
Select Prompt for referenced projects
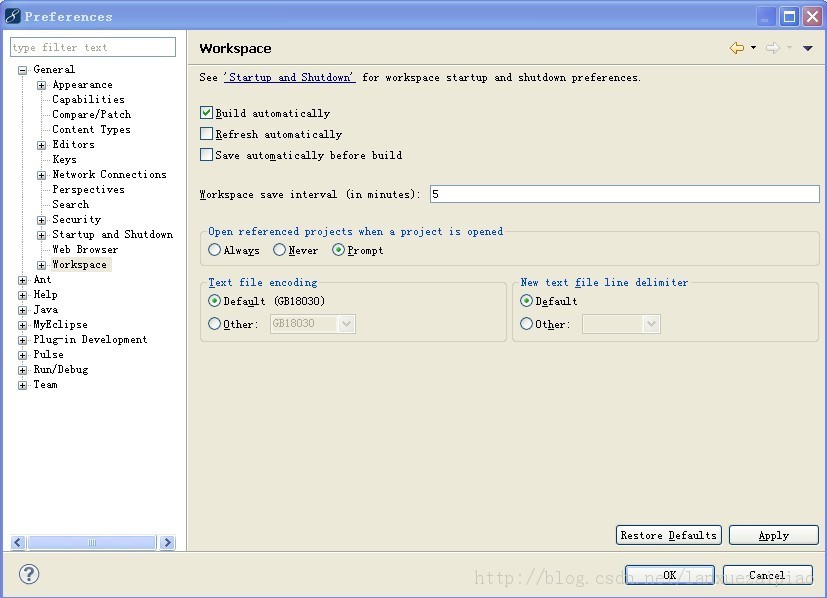(338, 250)
